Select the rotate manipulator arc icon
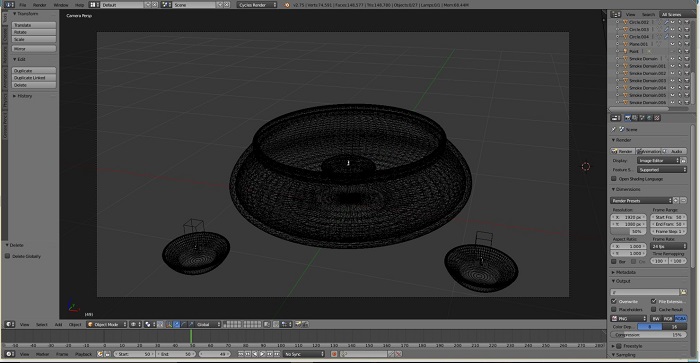 pos(183,325)
